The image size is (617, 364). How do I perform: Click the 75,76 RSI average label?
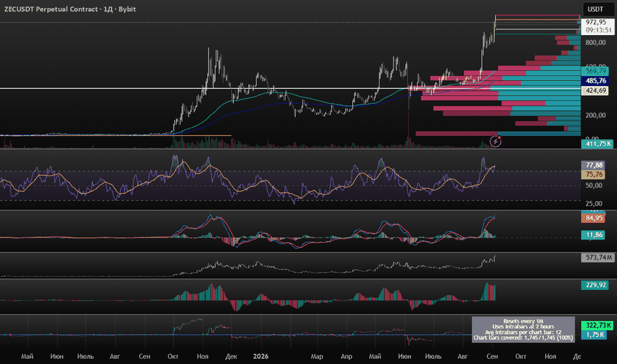coord(594,174)
